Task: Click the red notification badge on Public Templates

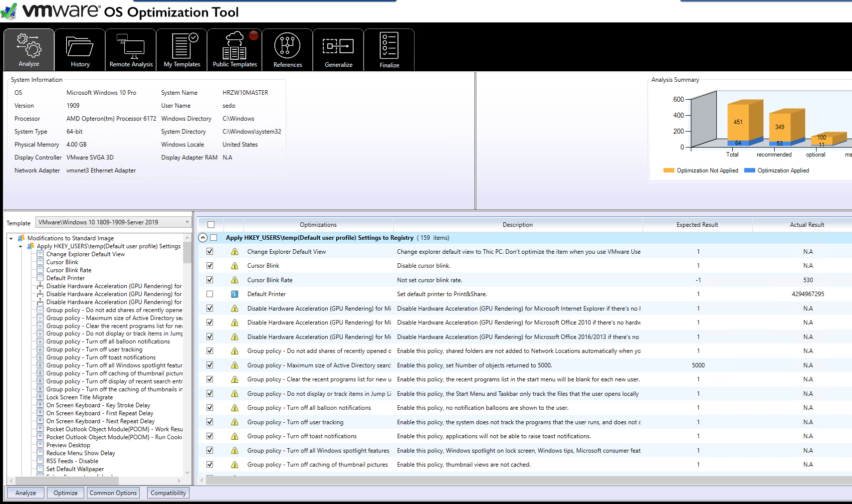Action: (254, 35)
